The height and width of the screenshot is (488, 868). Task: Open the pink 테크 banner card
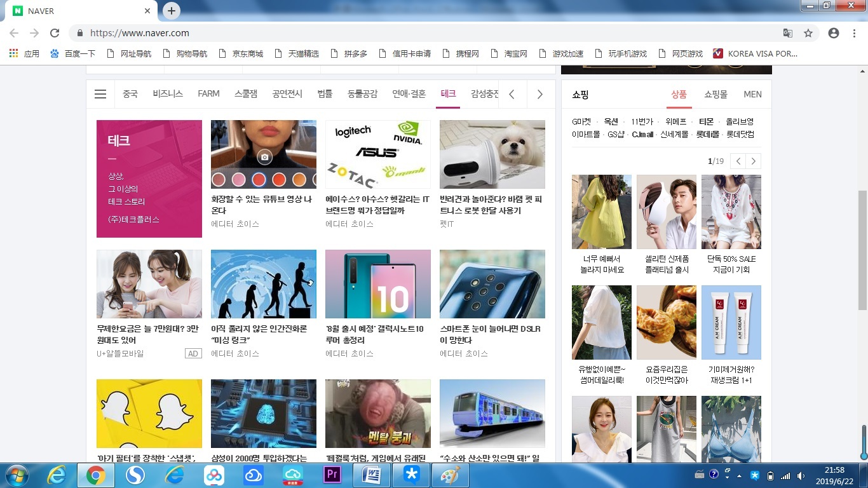[149, 179]
